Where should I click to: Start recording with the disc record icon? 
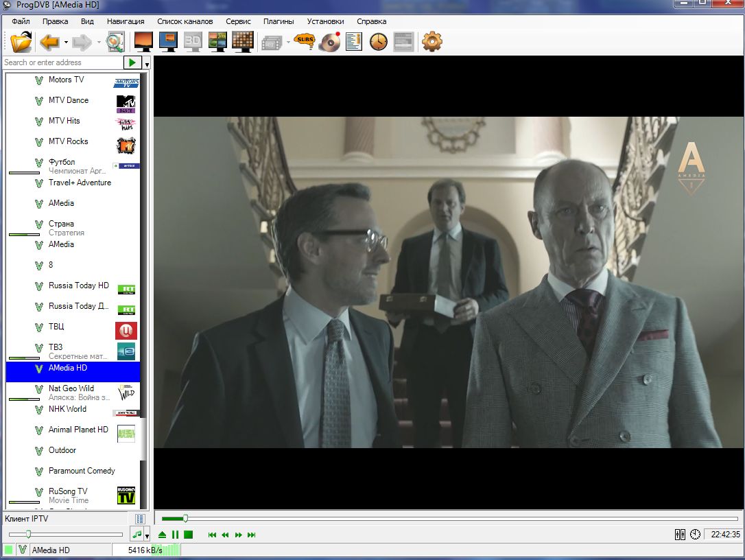(x=330, y=42)
